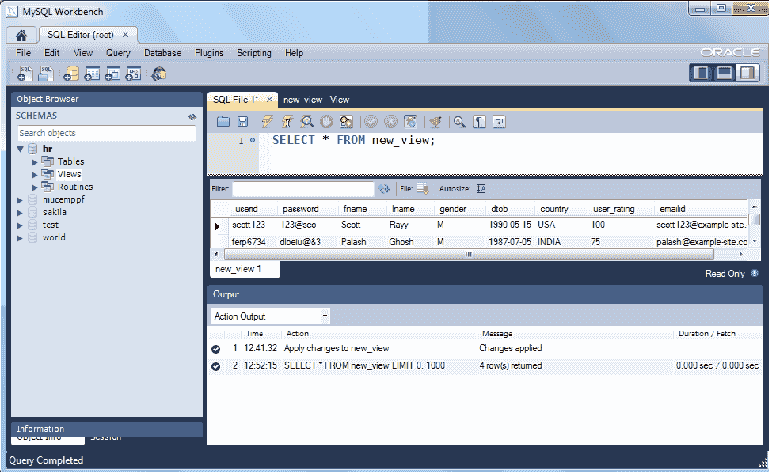Open the File menu
This screenshot has width=769, height=472.
tap(24, 52)
